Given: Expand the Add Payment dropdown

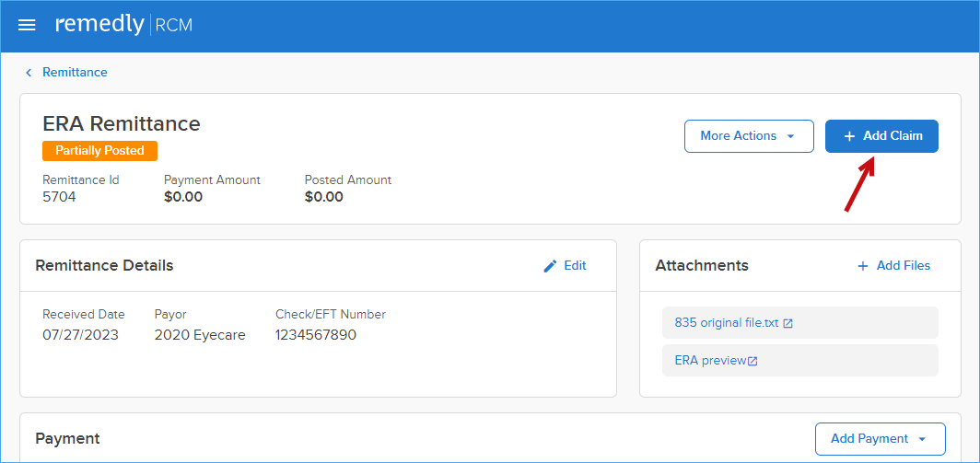Looking at the screenshot, I should (881, 439).
